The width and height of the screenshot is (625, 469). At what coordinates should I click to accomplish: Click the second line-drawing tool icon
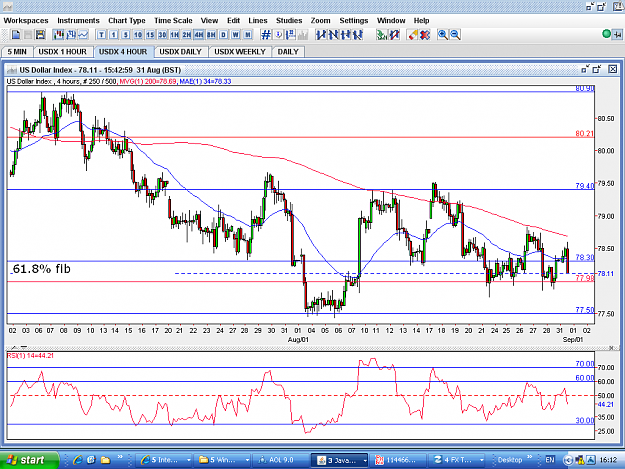pyautogui.click(x=333, y=35)
